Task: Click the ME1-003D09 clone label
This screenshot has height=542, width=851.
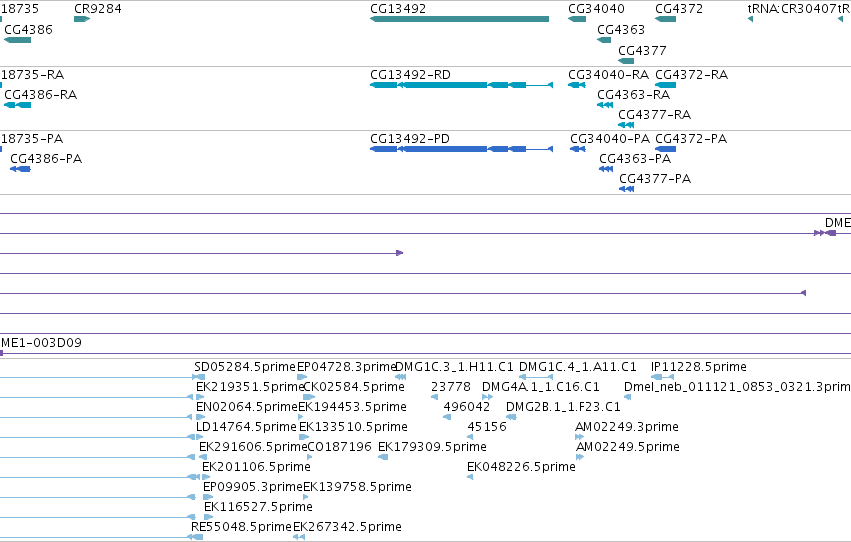Action: coord(41,343)
